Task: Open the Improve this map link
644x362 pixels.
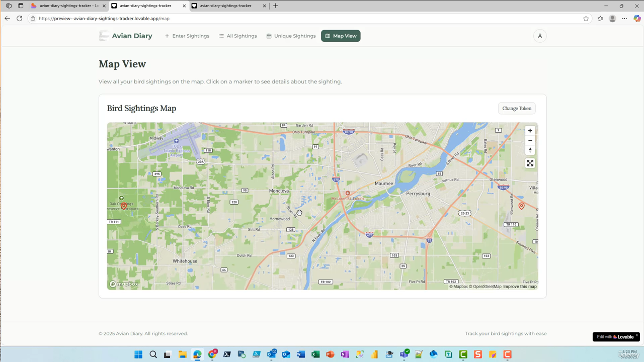Action: (x=520, y=287)
